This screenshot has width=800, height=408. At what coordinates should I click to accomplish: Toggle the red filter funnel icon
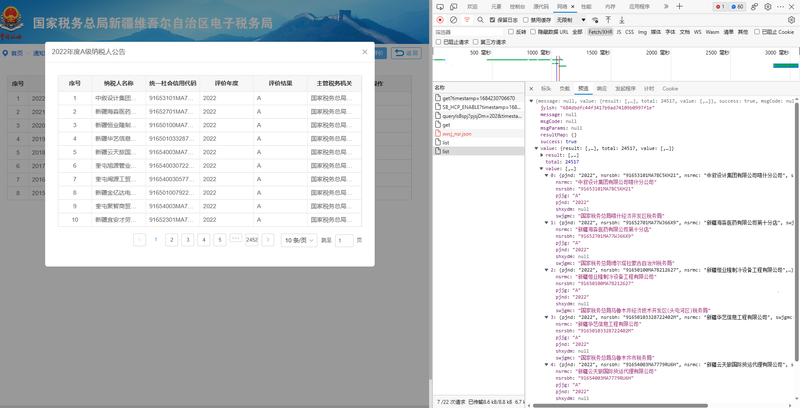point(467,20)
